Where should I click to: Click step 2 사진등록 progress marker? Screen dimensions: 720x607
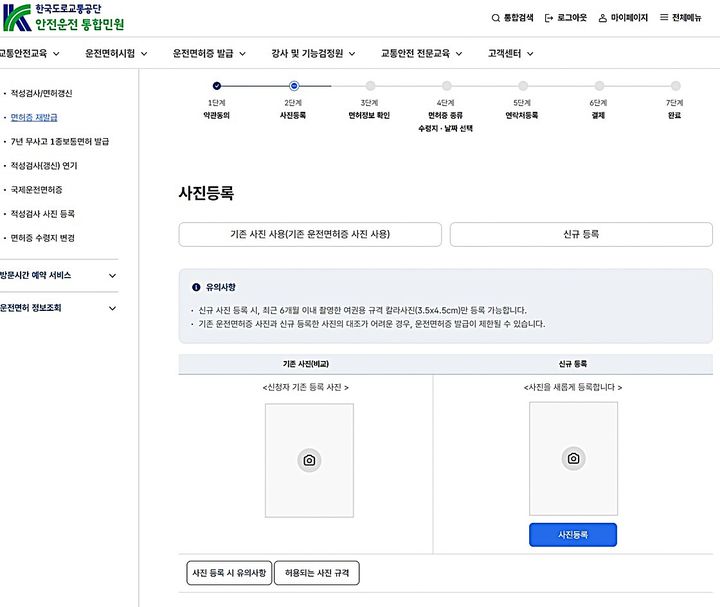pos(294,86)
